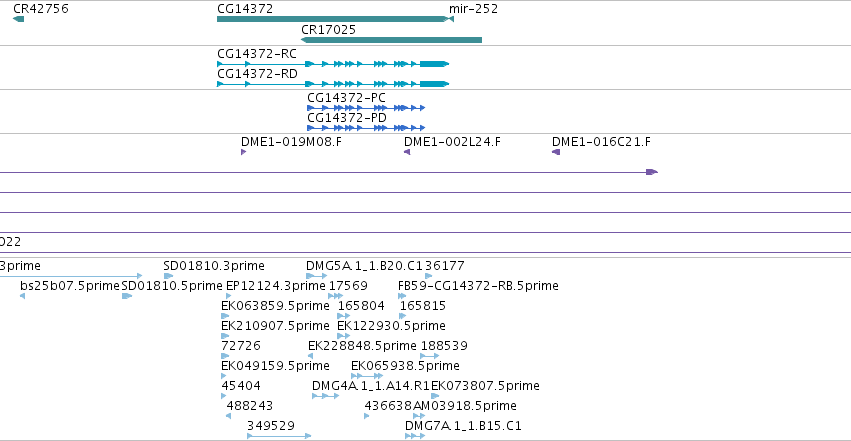This screenshot has width=851, height=441.
Task: Select the DME1-002L24.F label
Action: point(452,142)
